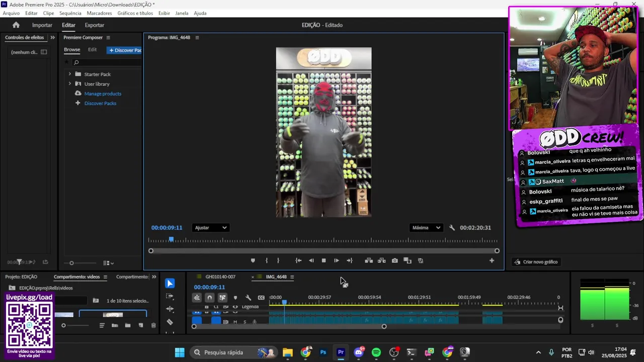Click the Lift button
This screenshot has width=644, height=362.
click(x=369, y=260)
